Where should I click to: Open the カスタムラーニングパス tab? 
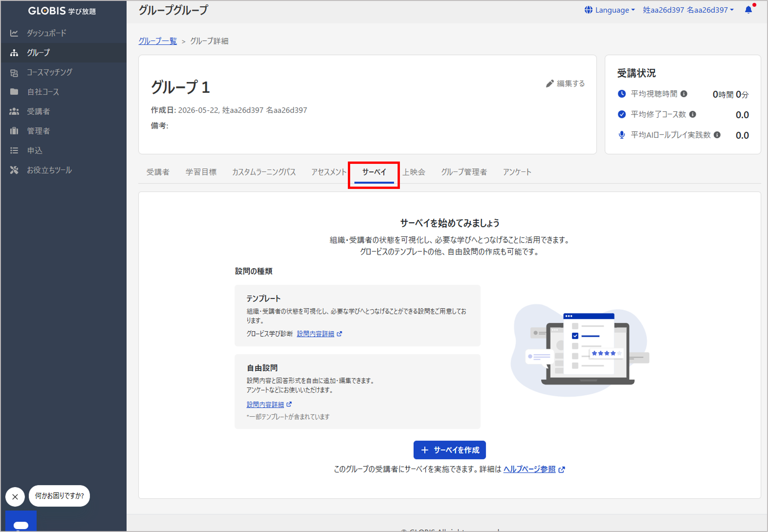264,172
